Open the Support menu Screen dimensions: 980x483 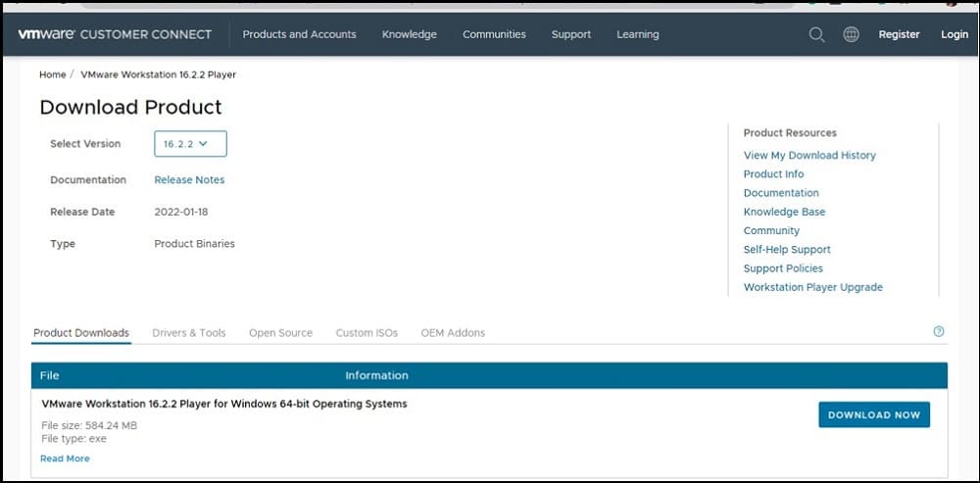[x=571, y=34]
